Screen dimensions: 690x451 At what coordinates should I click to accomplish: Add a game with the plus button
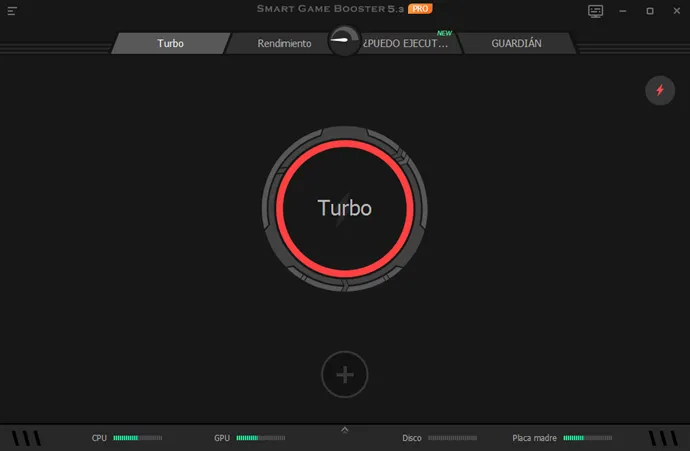point(345,374)
